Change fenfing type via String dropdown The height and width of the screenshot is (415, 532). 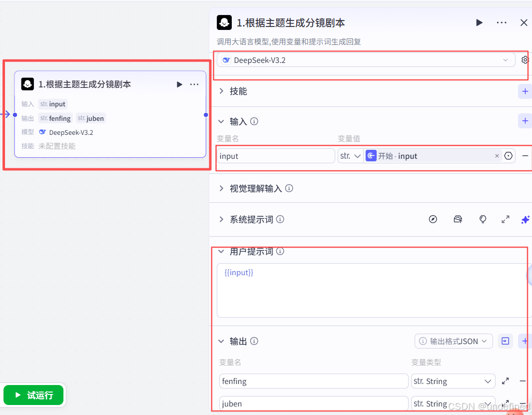point(453,381)
